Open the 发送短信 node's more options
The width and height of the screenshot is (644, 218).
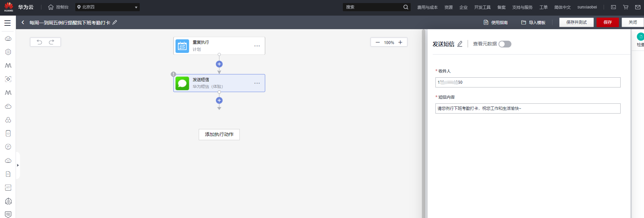257,83
